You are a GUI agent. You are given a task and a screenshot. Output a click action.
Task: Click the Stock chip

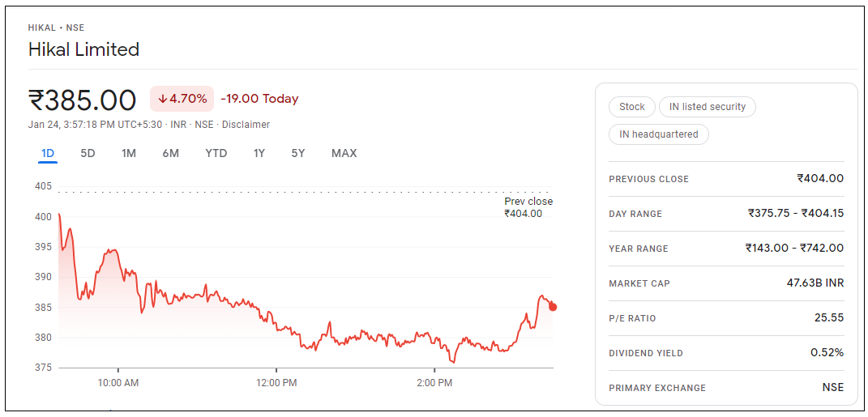(x=631, y=107)
